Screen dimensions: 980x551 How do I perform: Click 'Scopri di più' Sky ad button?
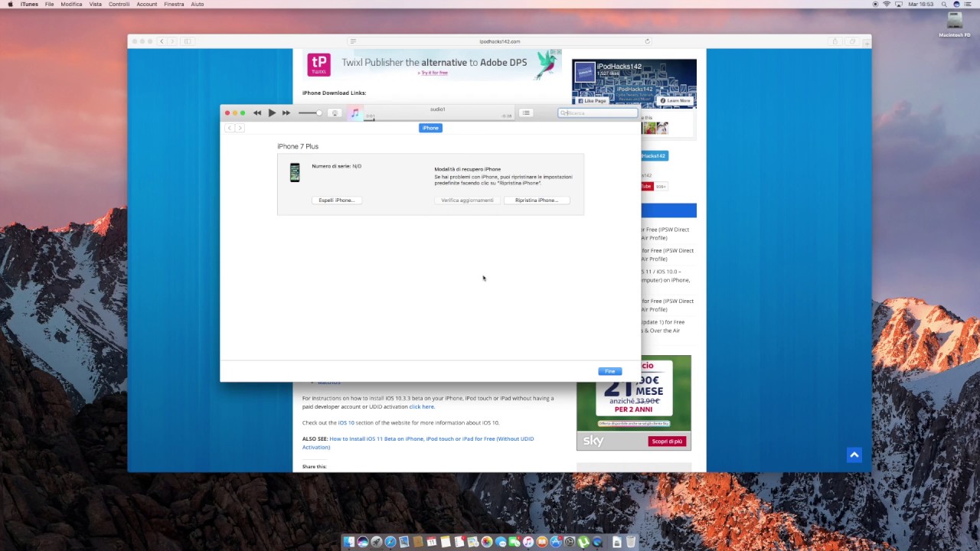(x=667, y=441)
